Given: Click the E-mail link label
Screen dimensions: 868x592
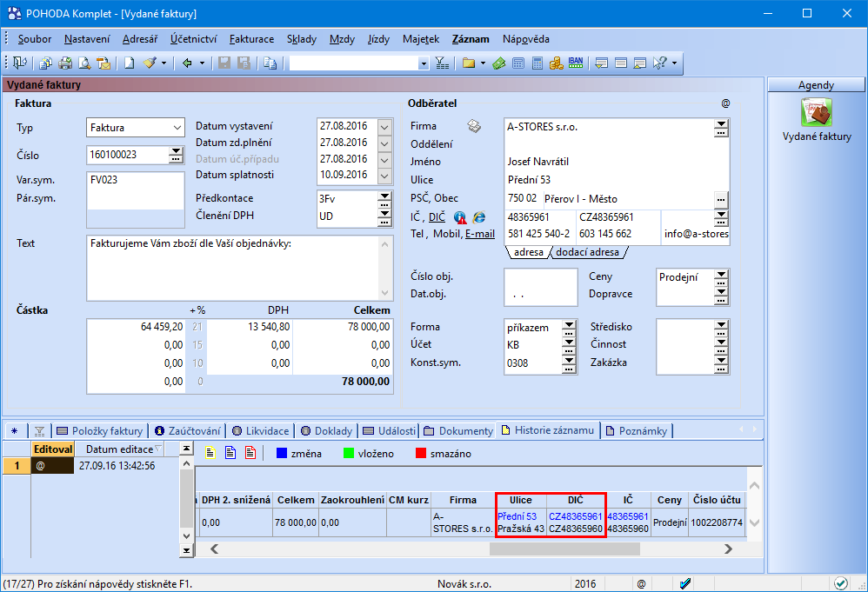Looking at the screenshot, I should [480, 234].
